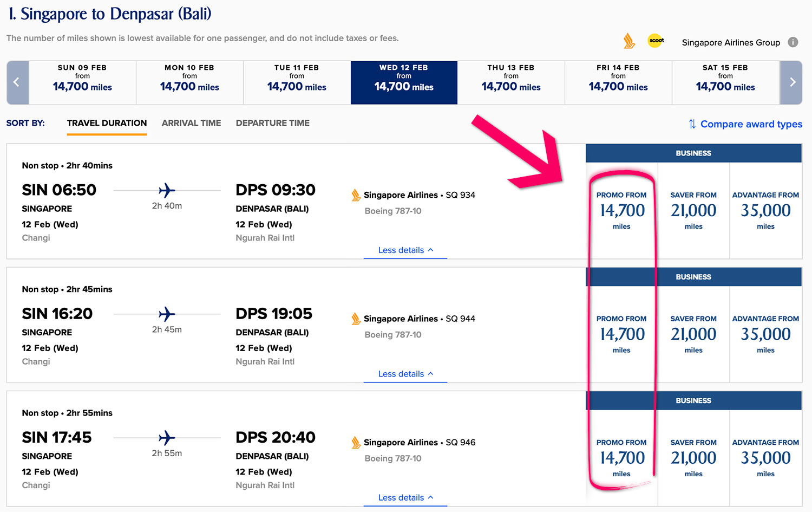Click the next dates right arrow
The width and height of the screenshot is (812, 512).
coord(792,82)
